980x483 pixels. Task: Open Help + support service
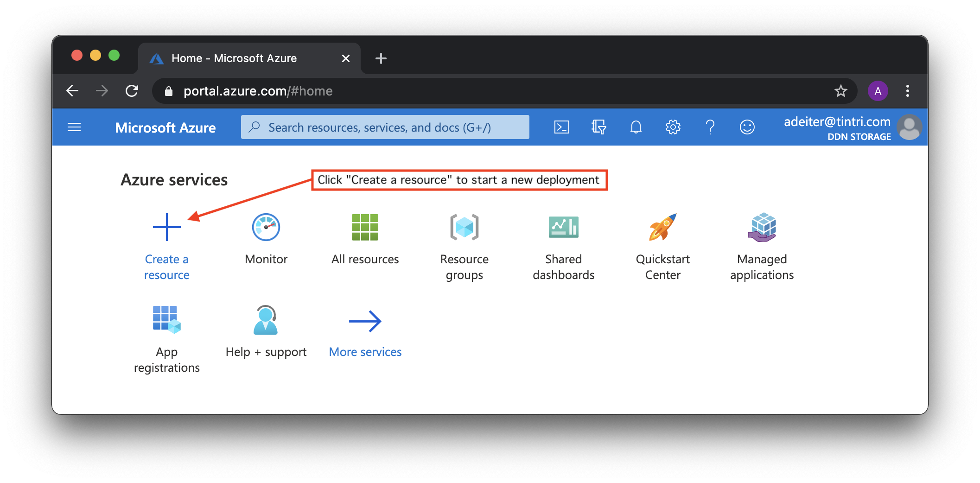pyautogui.click(x=266, y=320)
